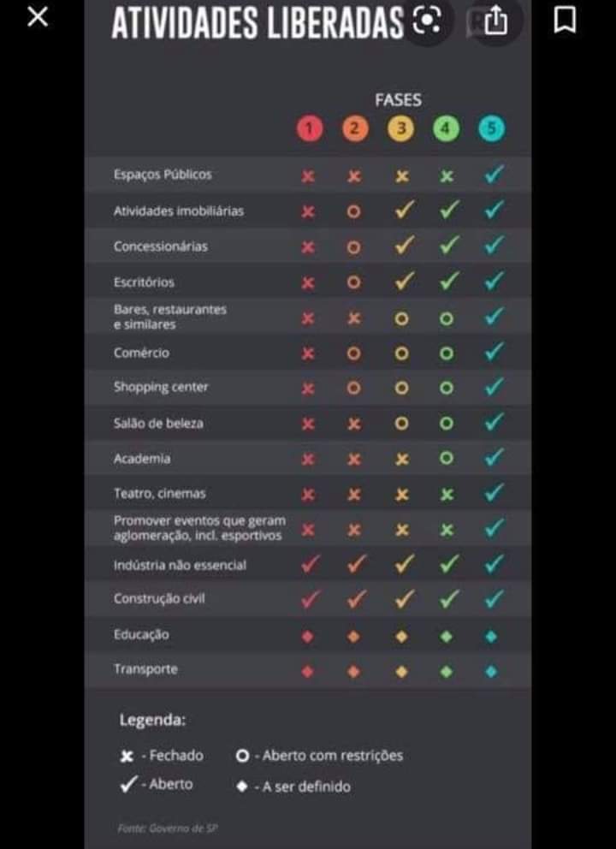Click Academia phase 4 restricted circle
Viewport: 616px width, 849px height.
coord(446,458)
